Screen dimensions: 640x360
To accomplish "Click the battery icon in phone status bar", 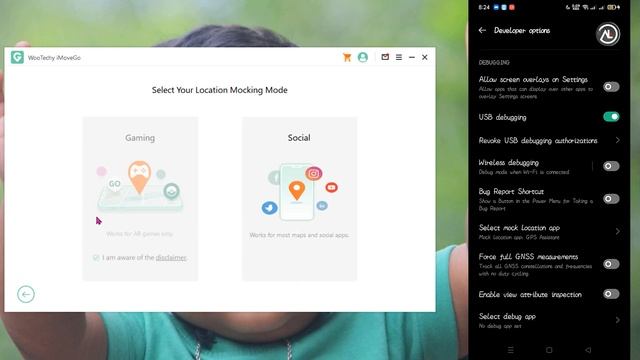I will pyautogui.click(x=612, y=7).
